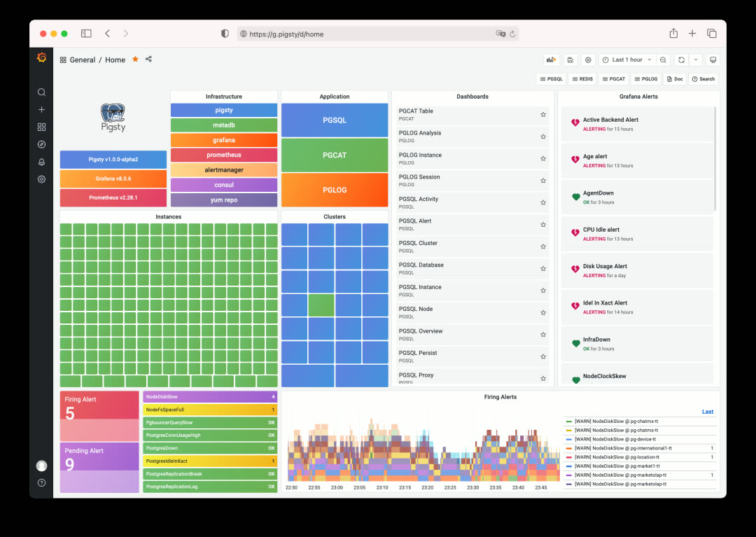Unstar the Home dashboard in breadcrumb

point(134,60)
